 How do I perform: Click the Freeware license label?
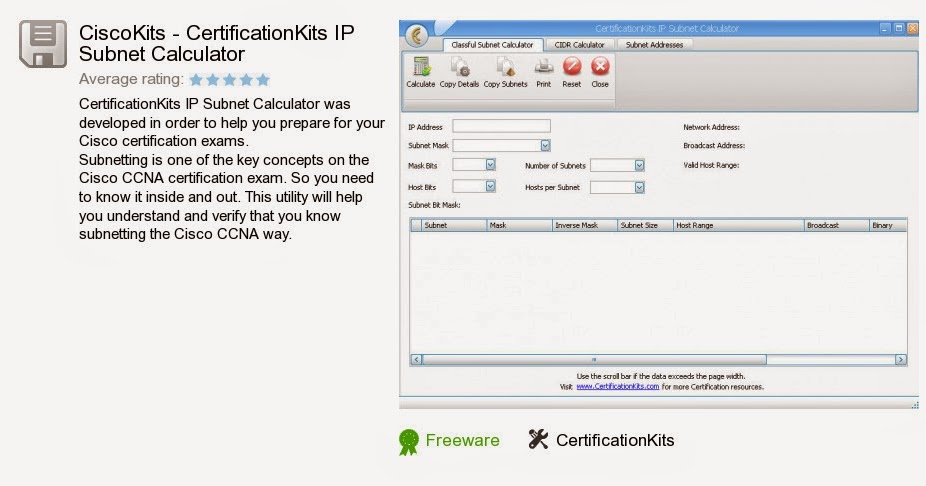pyautogui.click(x=462, y=441)
